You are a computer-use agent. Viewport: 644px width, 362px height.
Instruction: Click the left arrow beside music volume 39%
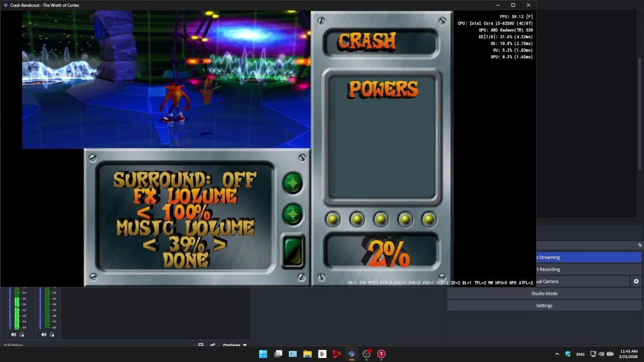149,244
